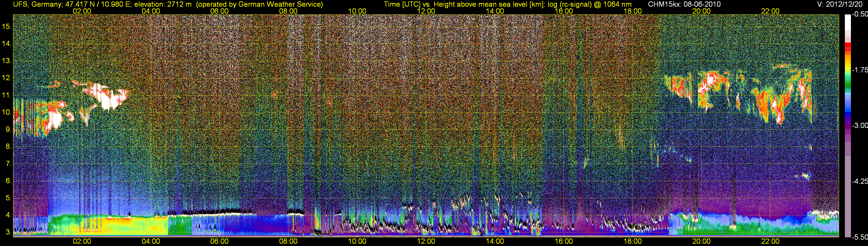Click the '9.' height axis label

point(8,129)
